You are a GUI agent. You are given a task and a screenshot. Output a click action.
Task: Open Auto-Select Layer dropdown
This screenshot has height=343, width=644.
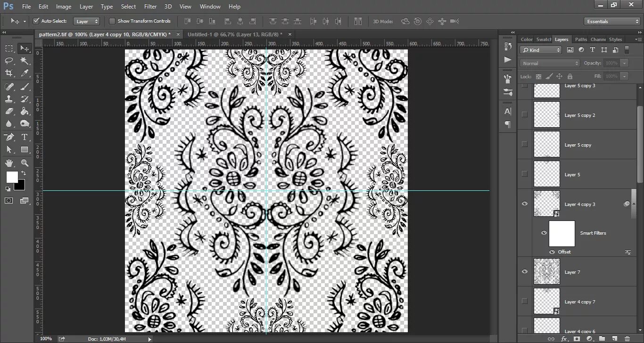(87, 21)
